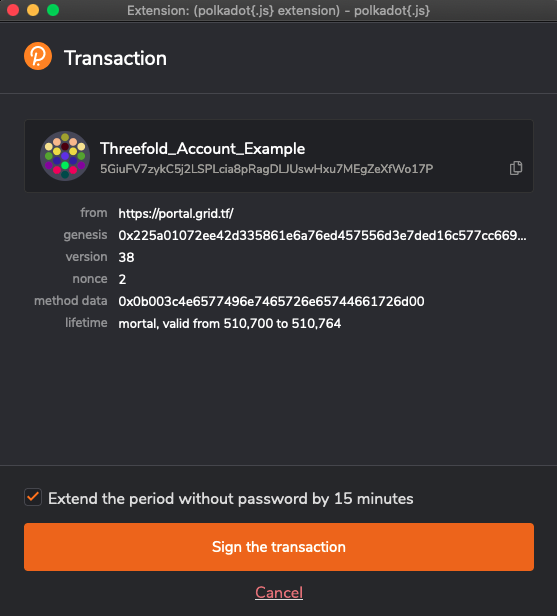Minimize the window with yellow button

33,10
